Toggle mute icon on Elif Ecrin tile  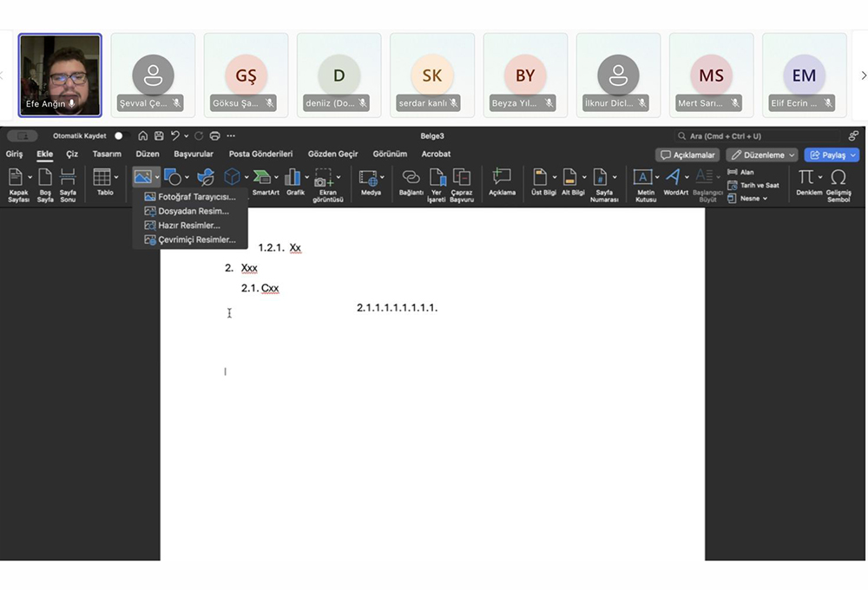click(827, 103)
